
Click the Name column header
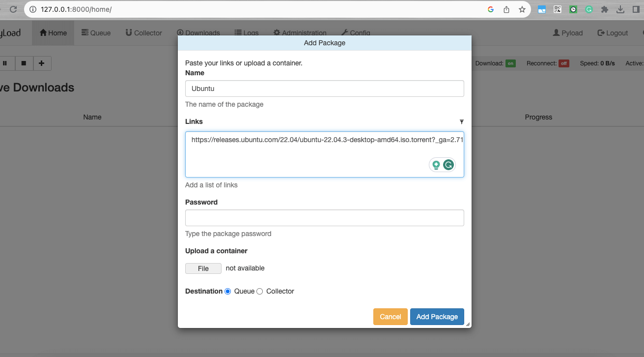click(92, 117)
